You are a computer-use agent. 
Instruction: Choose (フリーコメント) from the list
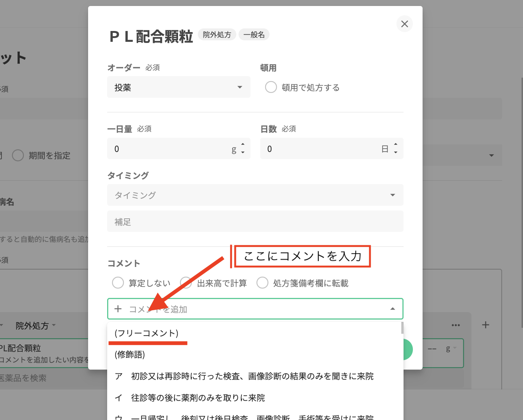[255, 333]
